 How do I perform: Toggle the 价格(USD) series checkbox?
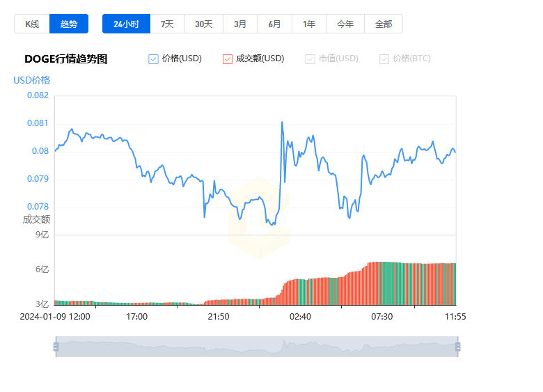tap(154, 59)
